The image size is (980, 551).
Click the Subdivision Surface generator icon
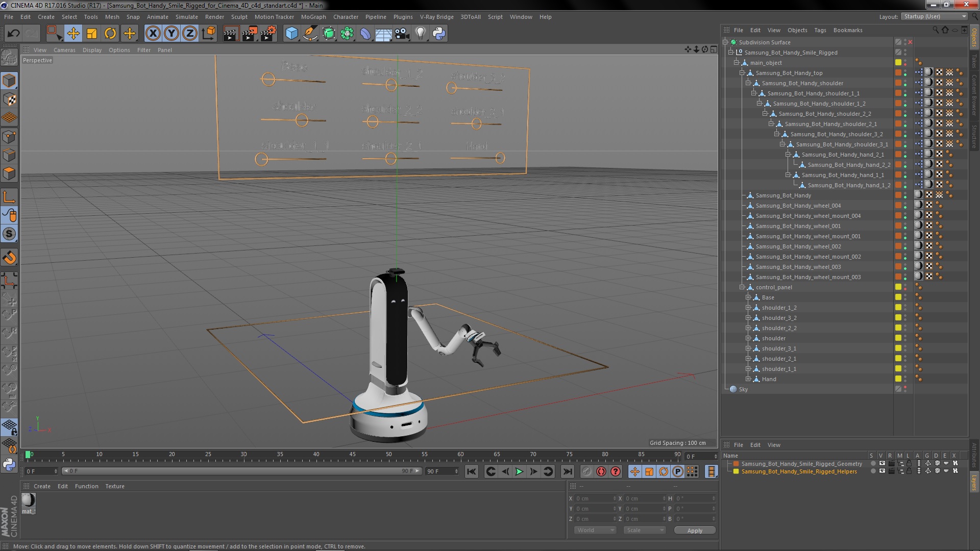coord(329,34)
